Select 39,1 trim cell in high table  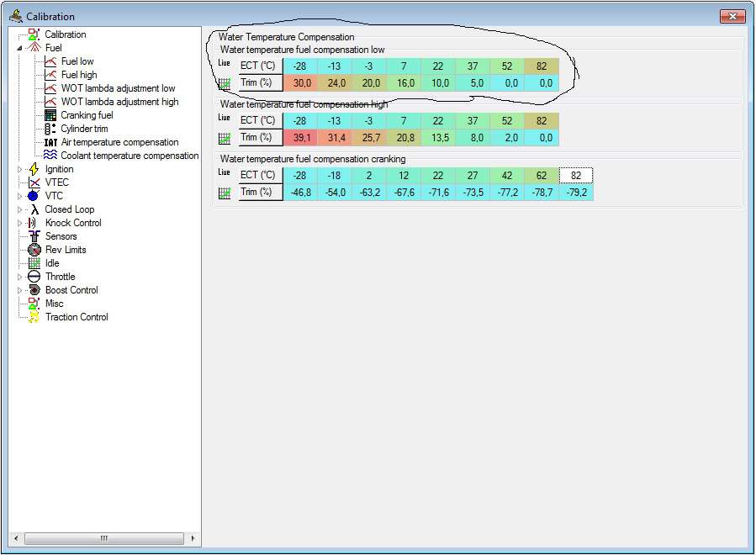pos(300,138)
